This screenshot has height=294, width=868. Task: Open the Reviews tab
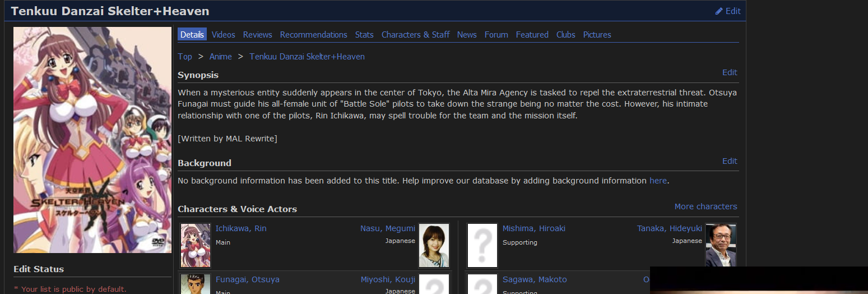(258, 35)
